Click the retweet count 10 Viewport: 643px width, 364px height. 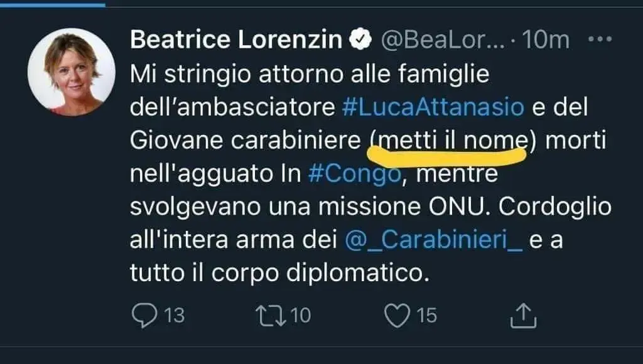tap(301, 315)
